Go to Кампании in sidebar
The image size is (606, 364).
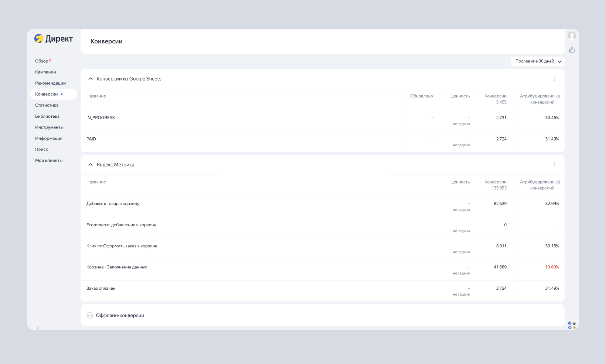(x=45, y=72)
